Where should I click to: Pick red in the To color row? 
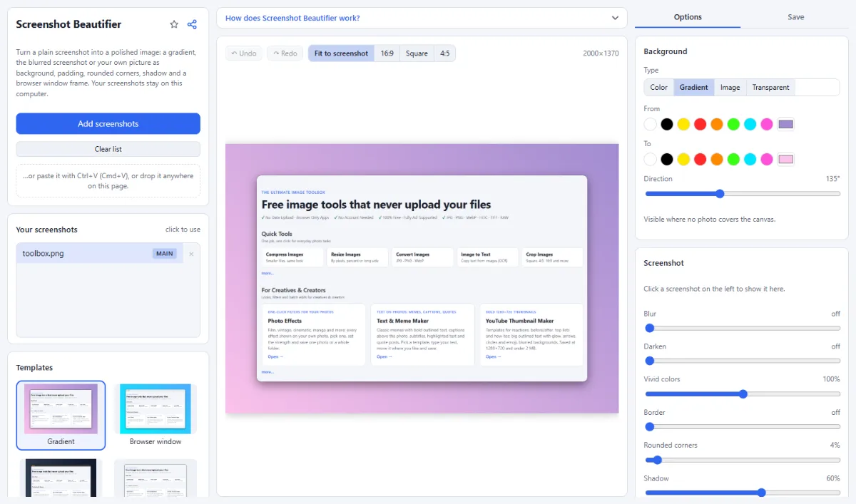tap(700, 159)
